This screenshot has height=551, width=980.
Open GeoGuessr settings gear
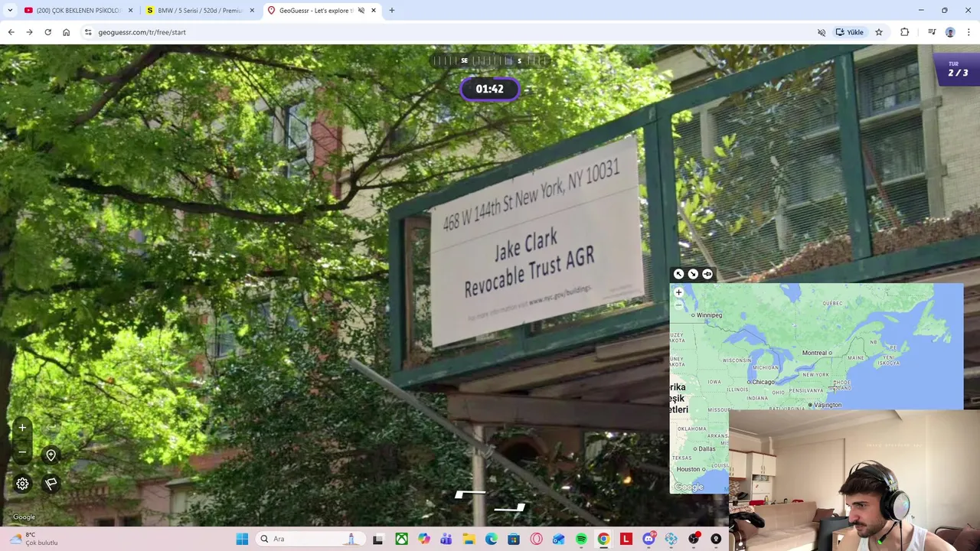(x=22, y=484)
